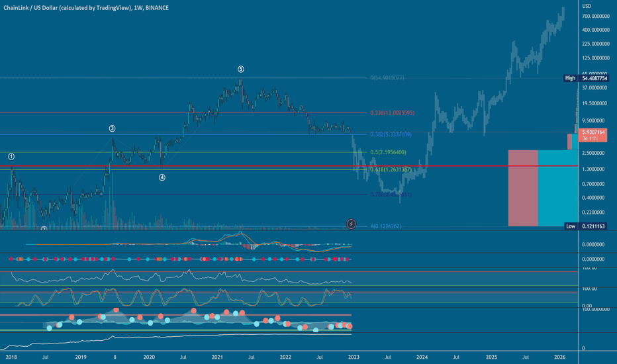Screen dimensions: 617x364
Task: Click the lightning bolt event icon
Action: 351,224
